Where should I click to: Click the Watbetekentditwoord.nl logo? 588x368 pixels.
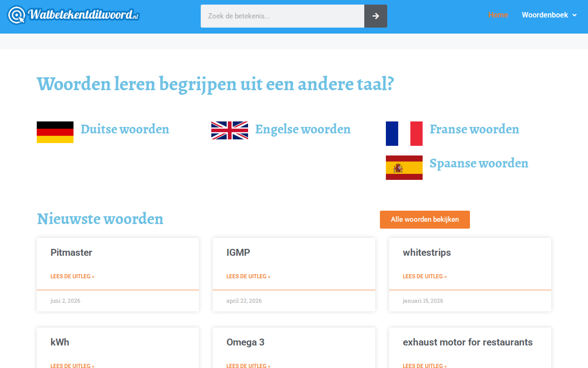click(73, 15)
